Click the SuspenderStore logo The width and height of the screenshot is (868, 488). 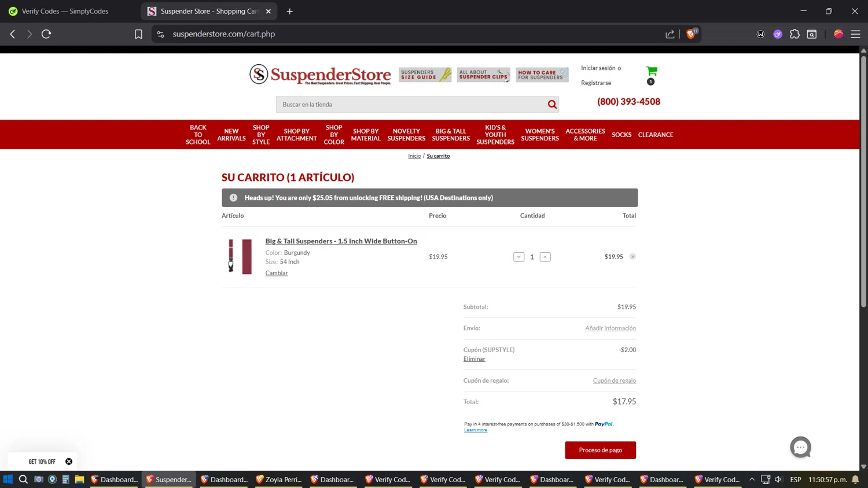pos(320,75)
